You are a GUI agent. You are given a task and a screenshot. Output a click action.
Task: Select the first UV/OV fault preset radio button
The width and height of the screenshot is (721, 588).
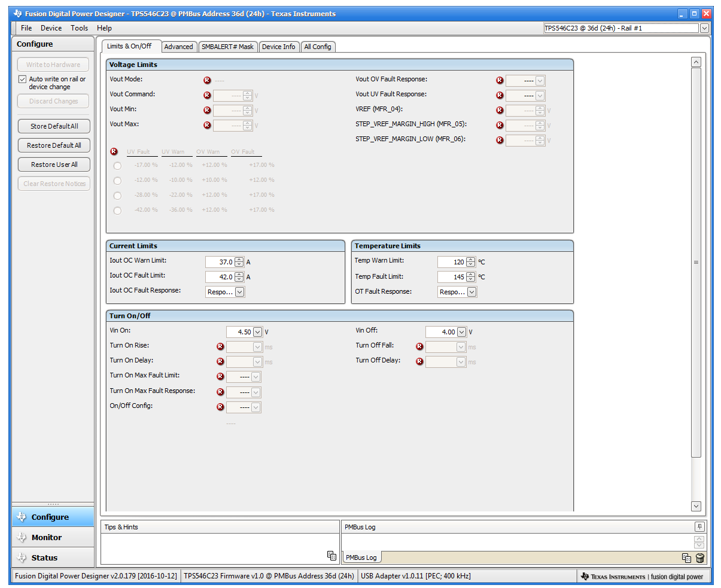tap(117, 166)
